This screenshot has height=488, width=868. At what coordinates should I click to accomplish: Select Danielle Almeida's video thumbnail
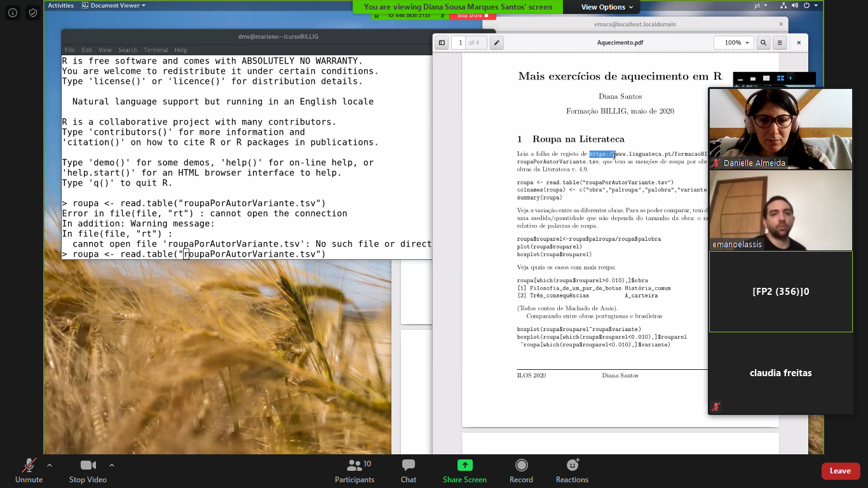tap(780, 128)
